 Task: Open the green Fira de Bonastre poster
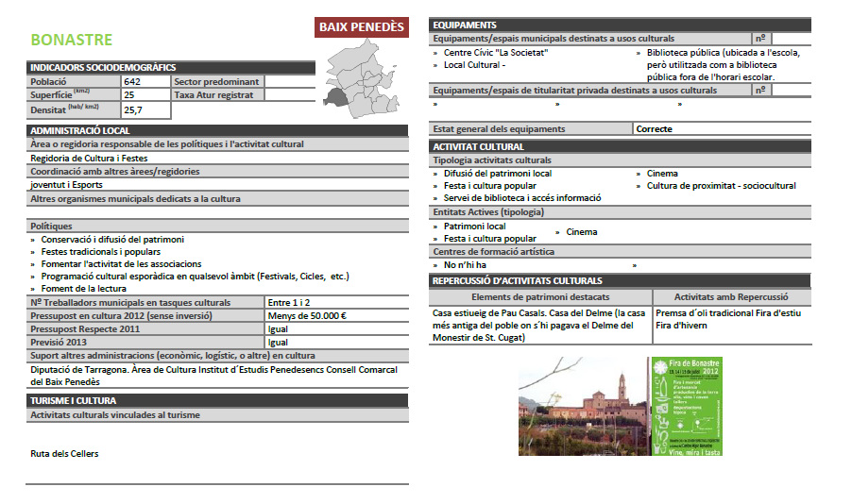pos(687,406)
